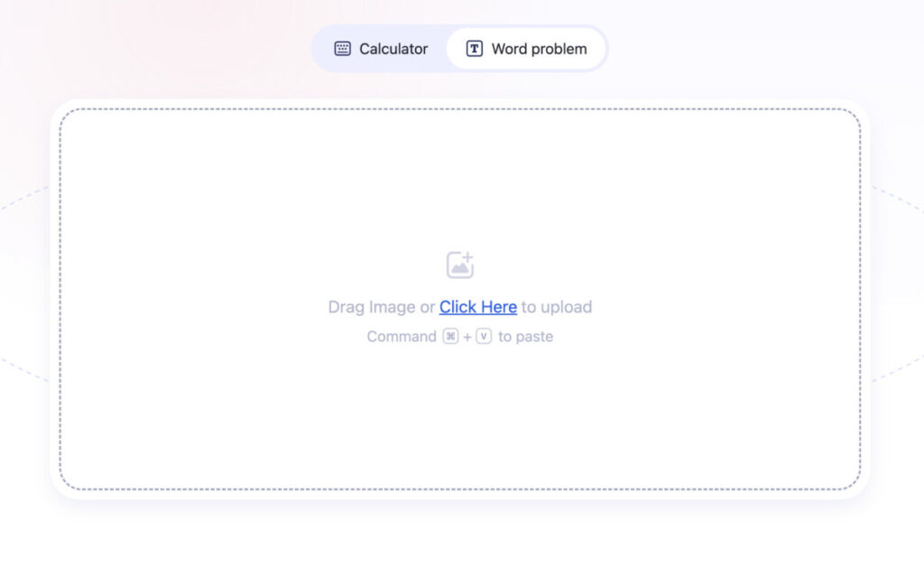Click the add-image icon in the upload area
The image size is (924, 576).
coord(459,265)
